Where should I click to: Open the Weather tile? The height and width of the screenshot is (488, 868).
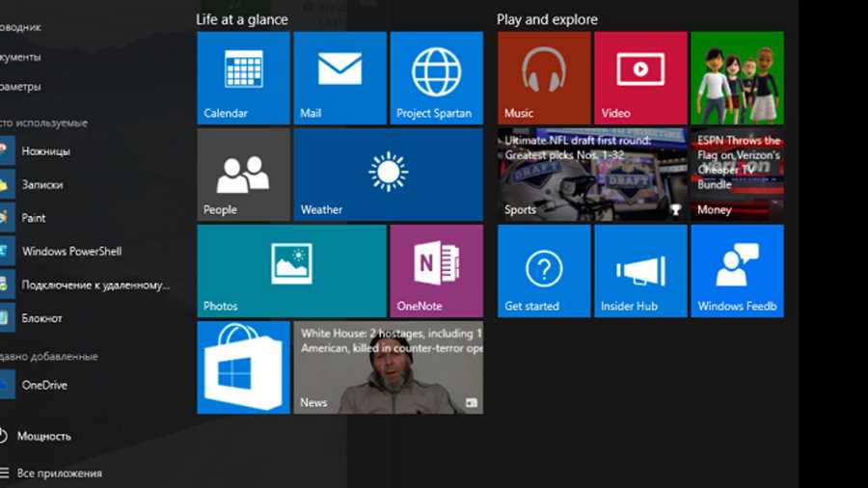[x=388, y=175]
